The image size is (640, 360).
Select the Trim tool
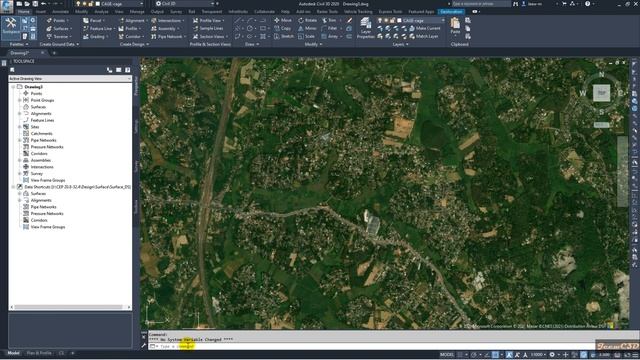coord(329,20)
